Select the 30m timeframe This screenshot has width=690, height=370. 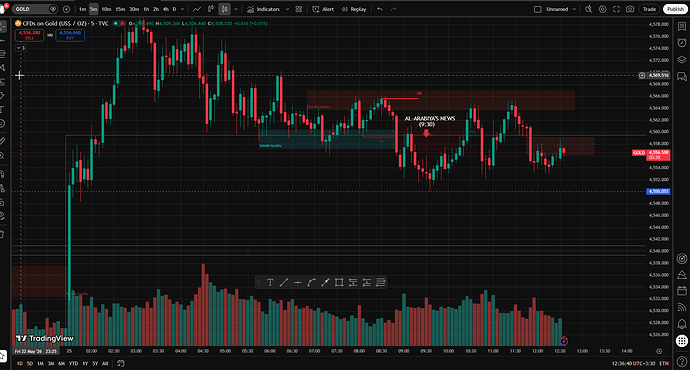click(x=134, y=9)
